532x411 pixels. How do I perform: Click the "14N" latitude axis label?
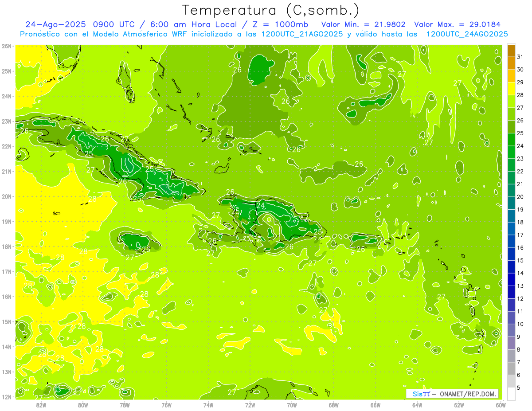click(x=6, y=347)
